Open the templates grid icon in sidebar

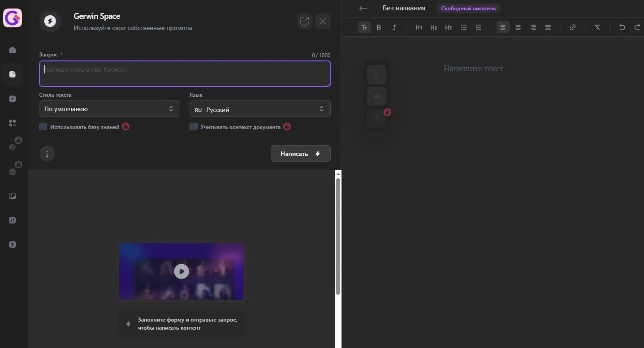point(13,123)
